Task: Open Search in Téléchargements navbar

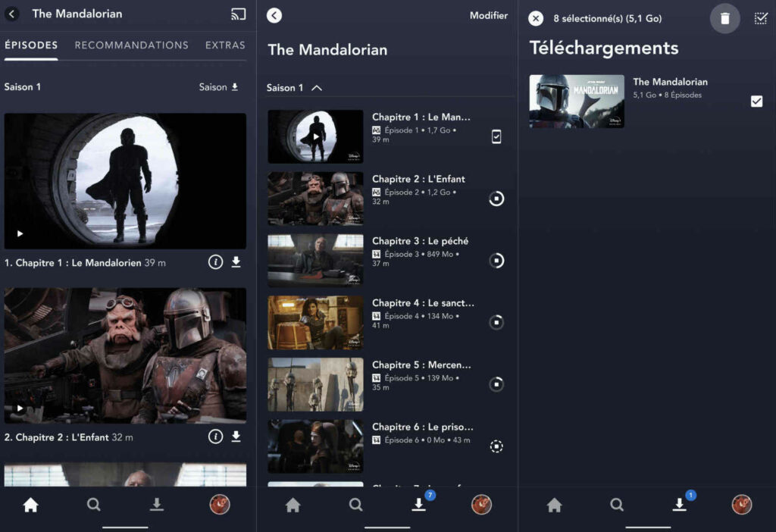Action: (x=617, y=505)
